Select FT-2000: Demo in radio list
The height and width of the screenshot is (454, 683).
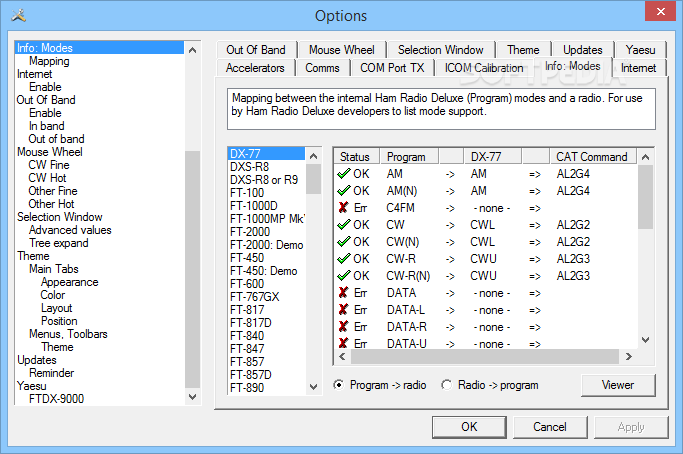click(x=267, y=245)
